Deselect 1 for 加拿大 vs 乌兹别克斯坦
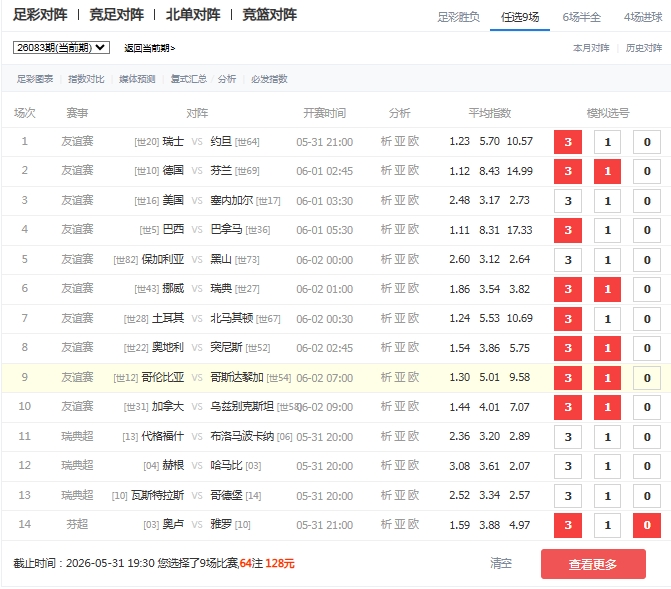671x589 pixels. click(607, 407)
